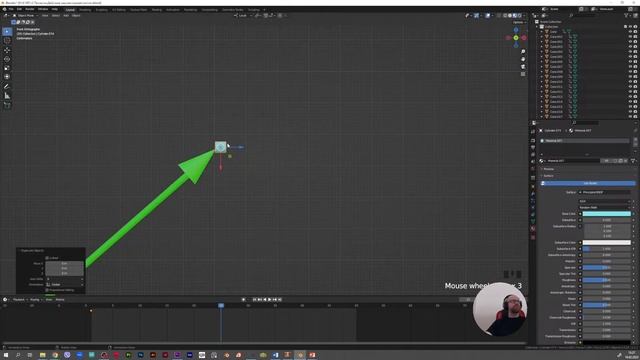Switch to rendered viewport shading
Viewport: 640px width, 360px height.
point(519,16)
